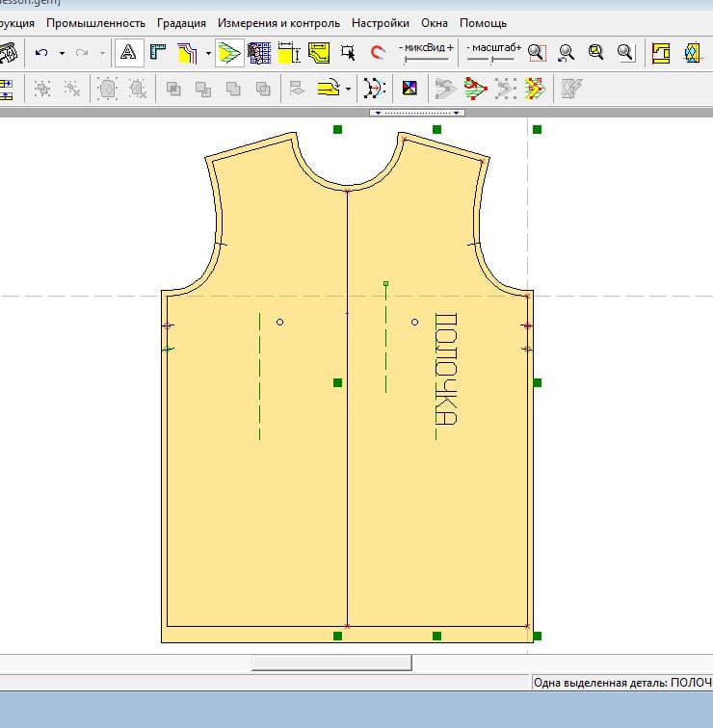
Task: Open the Измерения и контроль menu
Action: (278, 23)
